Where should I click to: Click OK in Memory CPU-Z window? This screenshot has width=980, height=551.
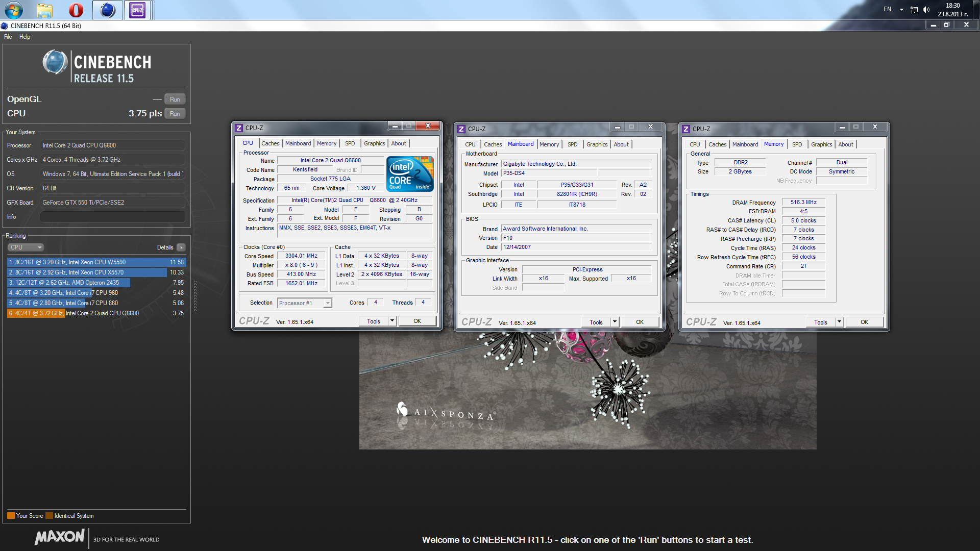[865, 322]
